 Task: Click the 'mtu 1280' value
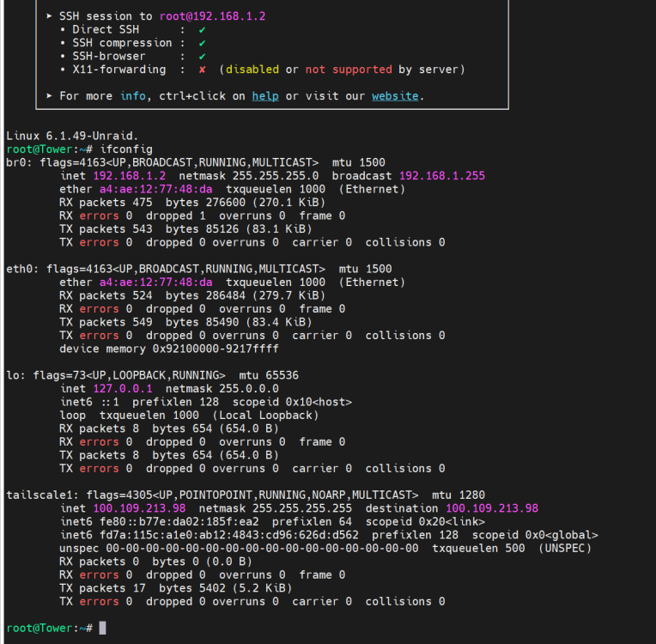(459, 495)
